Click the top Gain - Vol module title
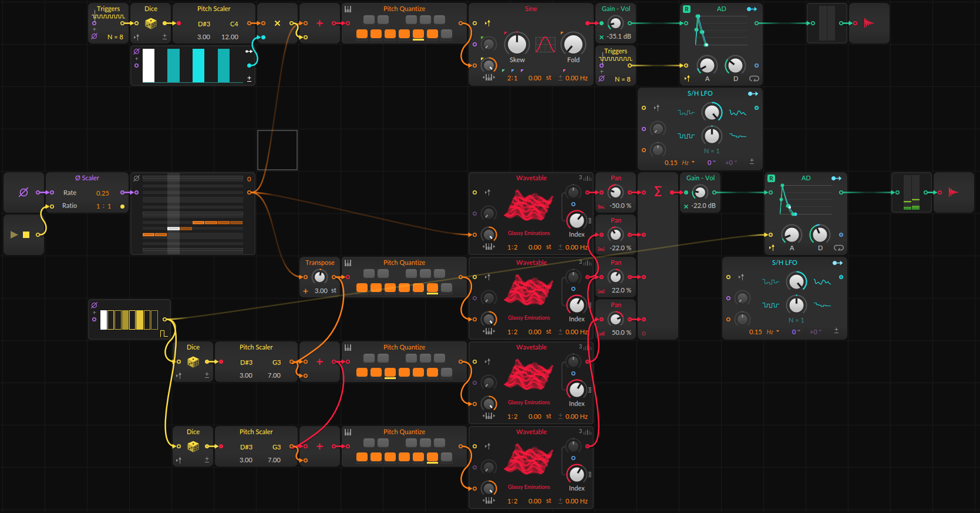This screenshot has height=513, width=980. click(x=616, y=9)
